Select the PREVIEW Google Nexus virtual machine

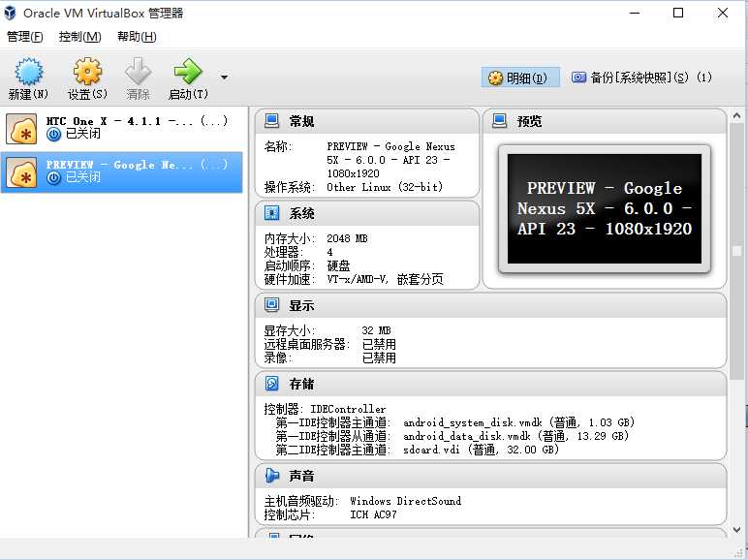coord(122,172)
